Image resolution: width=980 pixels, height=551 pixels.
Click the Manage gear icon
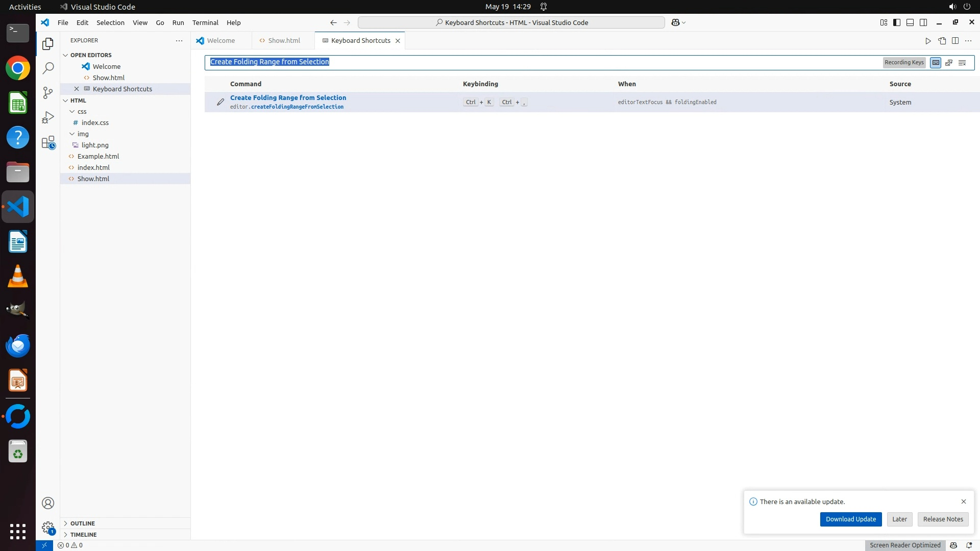click(48, 528)
